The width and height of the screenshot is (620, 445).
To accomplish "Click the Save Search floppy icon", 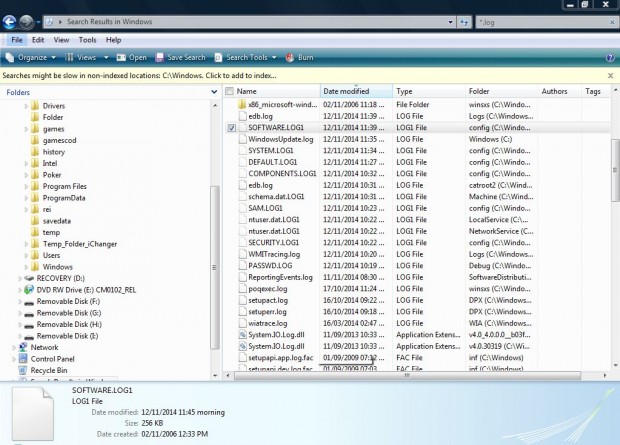I will click(159, 58).
